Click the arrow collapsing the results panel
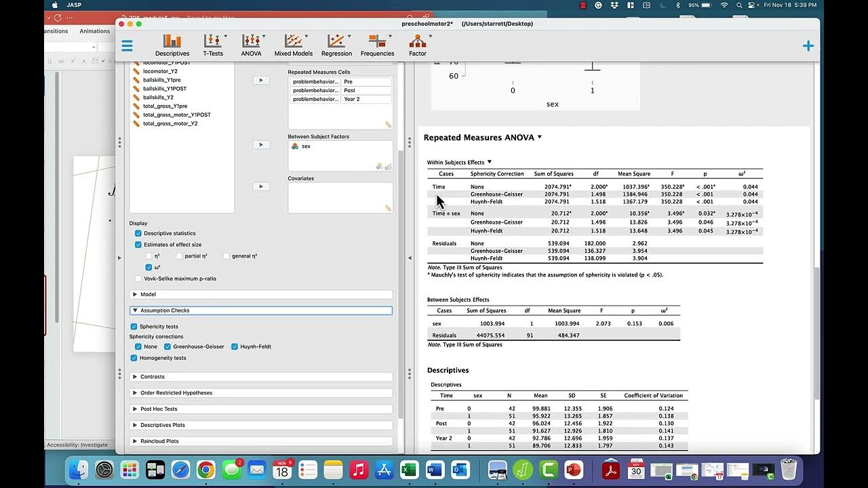 tap(410, 258)
